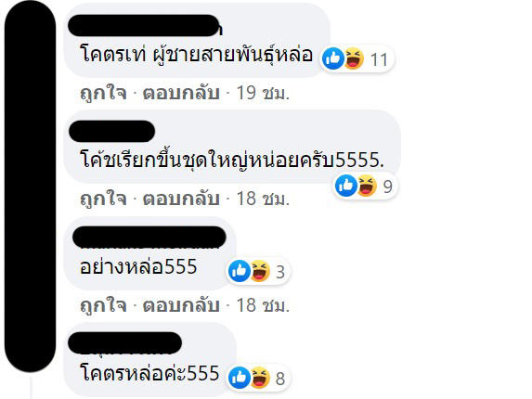Viewport: 532px width, 399px height.
Task: Click thumbs-up icon beside 'โคตรหล่อค่ะ555' comment
Action: point(240,378)
